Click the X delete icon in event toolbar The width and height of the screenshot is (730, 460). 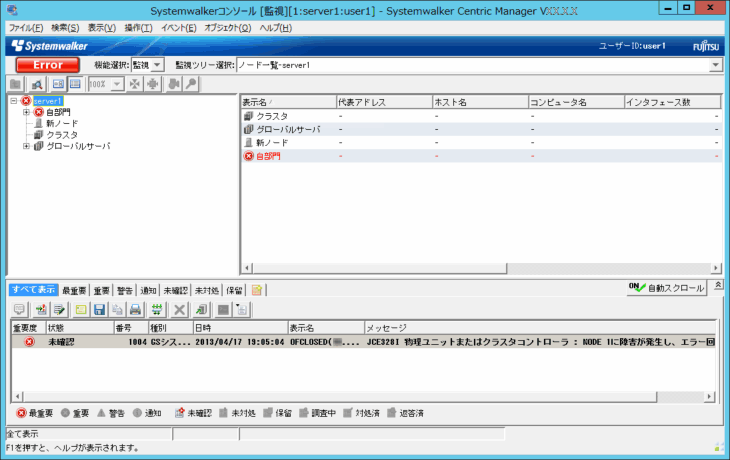(179, 310)
